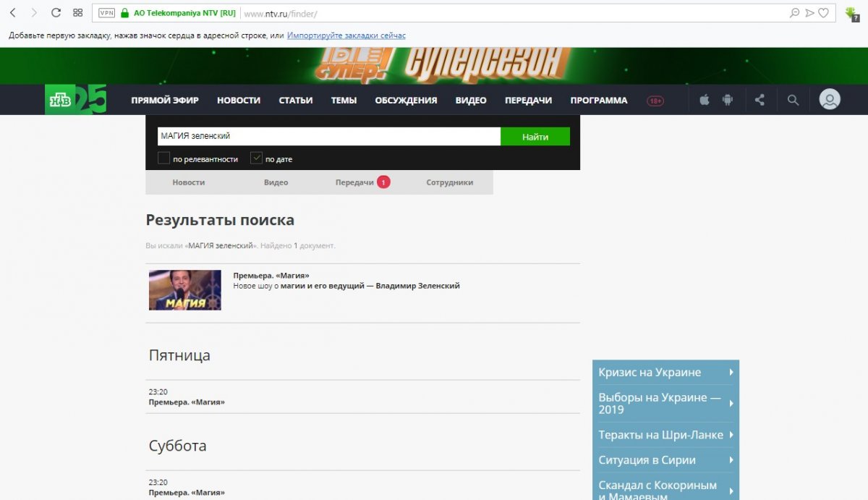Uncheck the по дате checkbox
The height and width of the screenshot is (500, 868).
click(256, 158)
